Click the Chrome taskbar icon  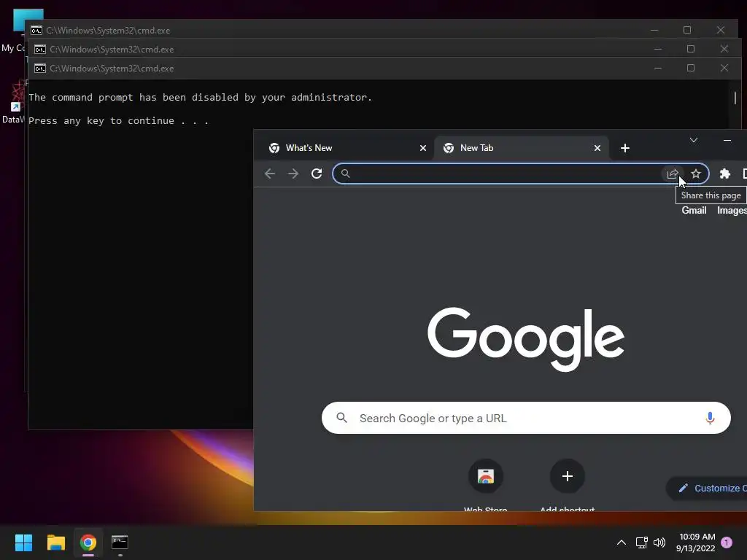tap(88, 542)
